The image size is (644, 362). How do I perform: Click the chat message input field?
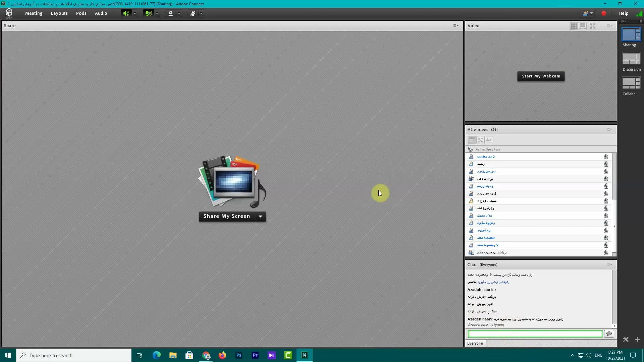pyautogui.click(x=535, y=334)
